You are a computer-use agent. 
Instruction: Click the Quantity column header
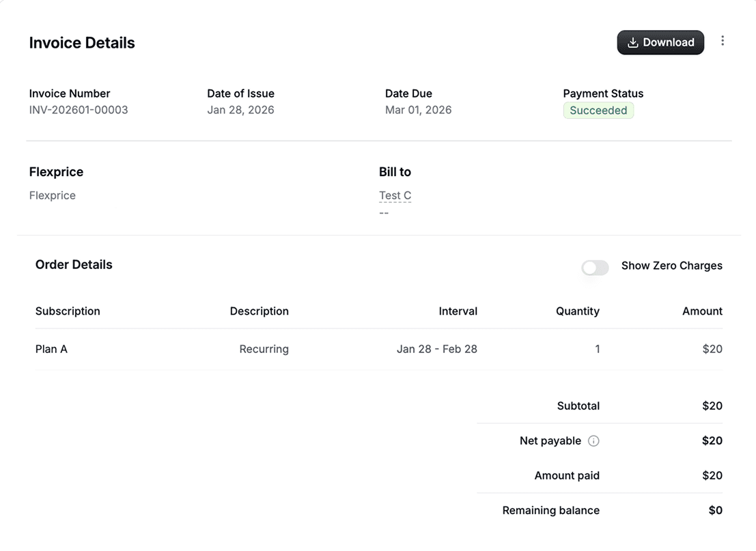coord(577,311)
